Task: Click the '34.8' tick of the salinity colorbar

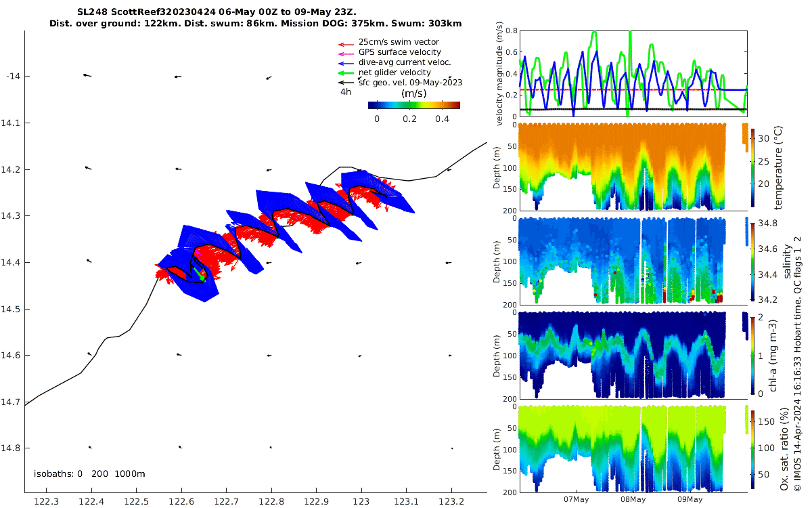Action: click(767, 223)
